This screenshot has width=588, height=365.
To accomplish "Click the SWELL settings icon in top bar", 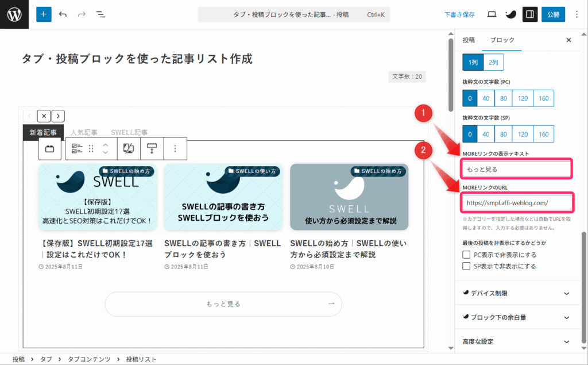I will point(510,14).
